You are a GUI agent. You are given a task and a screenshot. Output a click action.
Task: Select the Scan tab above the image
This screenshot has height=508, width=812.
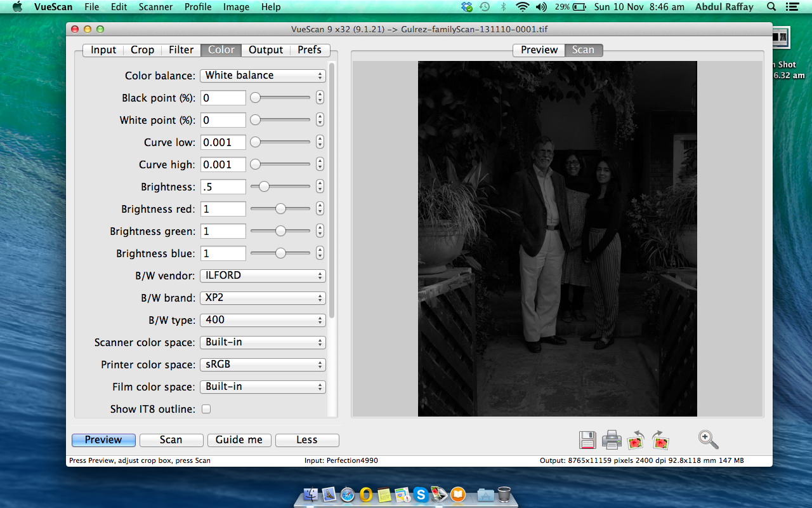coord(584,50)
